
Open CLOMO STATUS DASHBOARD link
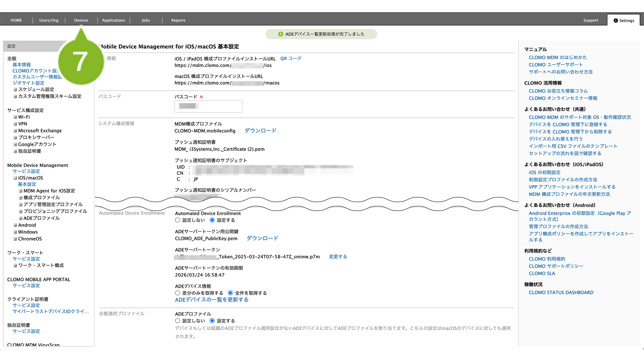[561, 292]
